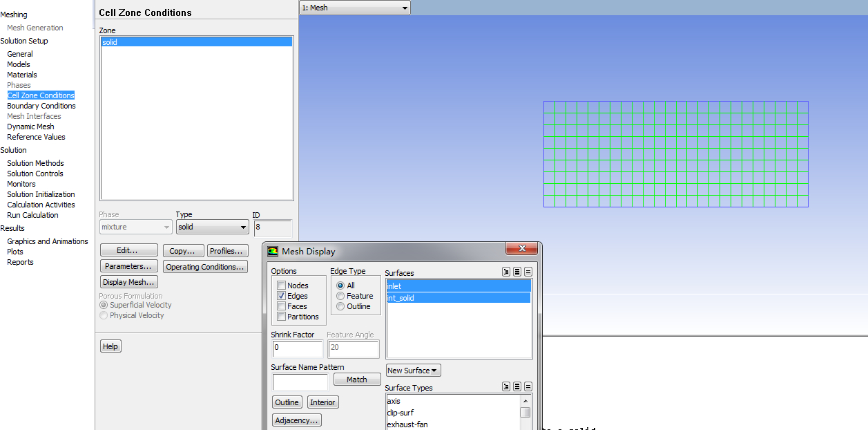Deselect all icon above Surface Types list

click(528, 386)
